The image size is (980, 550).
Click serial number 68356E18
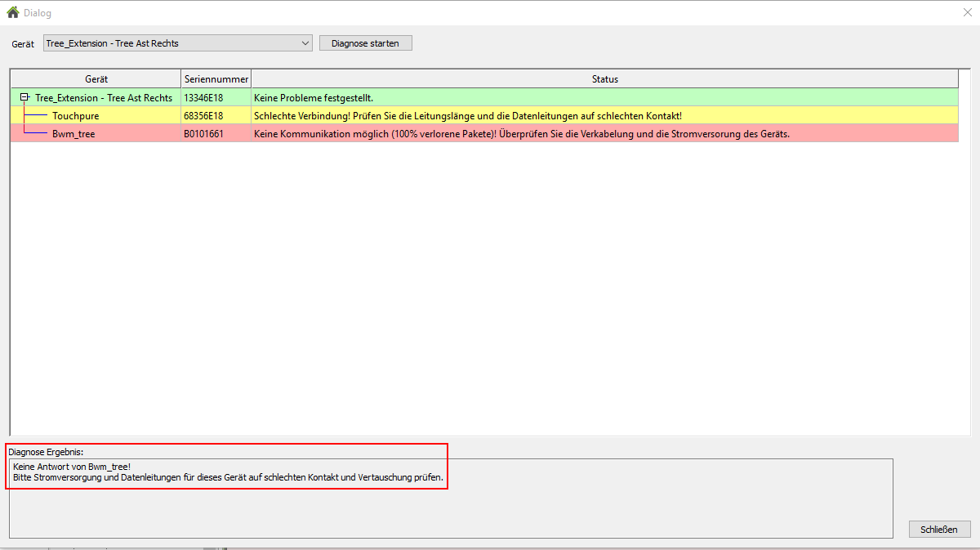click(x=203, y=116)
